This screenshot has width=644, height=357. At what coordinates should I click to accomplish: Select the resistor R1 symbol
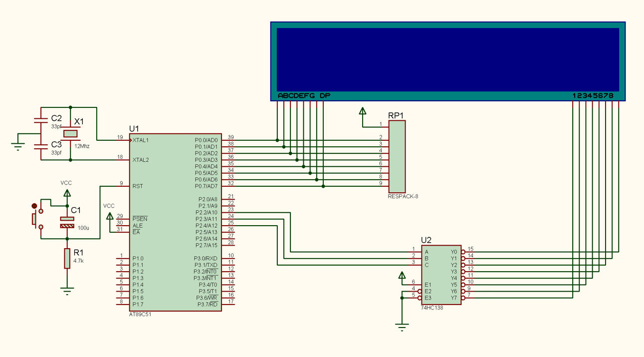coord(67,259)
